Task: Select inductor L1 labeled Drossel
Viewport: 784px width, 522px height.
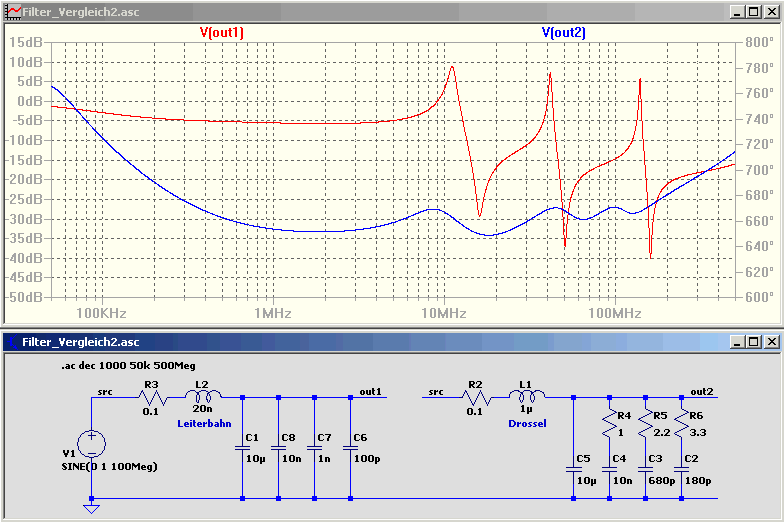Action: [527, 396]
